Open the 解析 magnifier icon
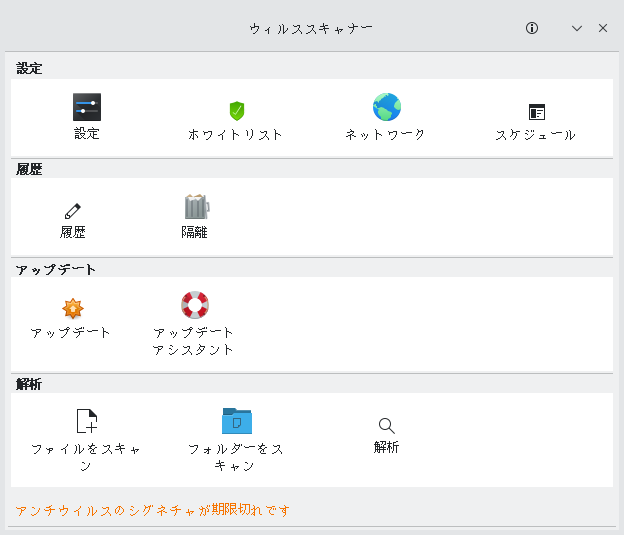 pos(386,426)
